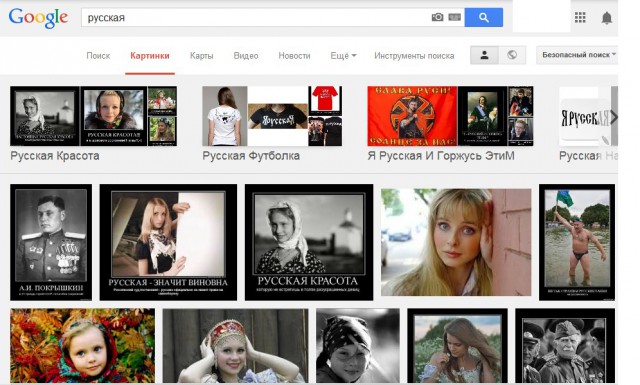Screen dimensions: 640x385
Task: Open Русская - значит виновна image
Action: point(168,242)
